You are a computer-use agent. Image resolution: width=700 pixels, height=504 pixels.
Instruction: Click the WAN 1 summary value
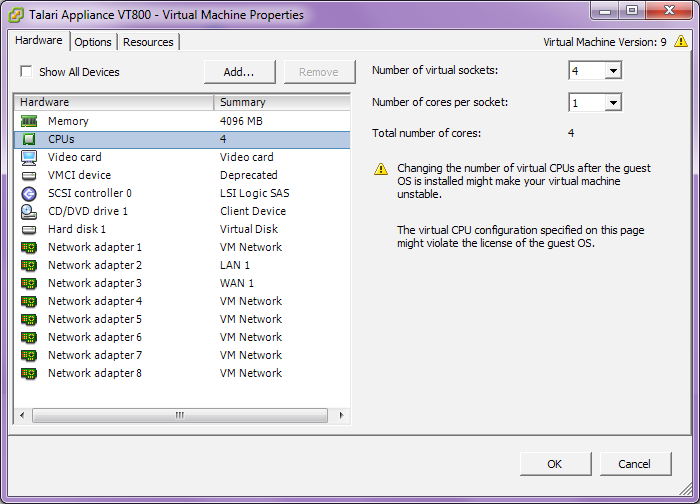click(x=237, y=283)
